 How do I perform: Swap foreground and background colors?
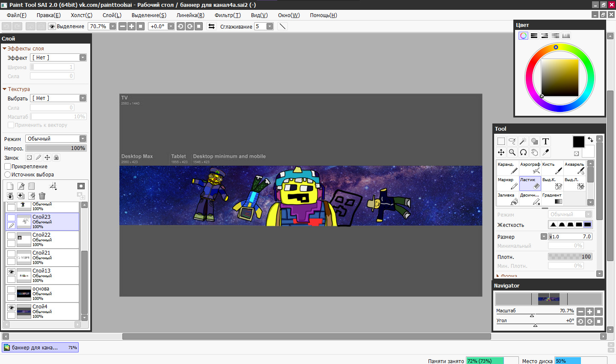pyautogui.click(x=590, y=140)
